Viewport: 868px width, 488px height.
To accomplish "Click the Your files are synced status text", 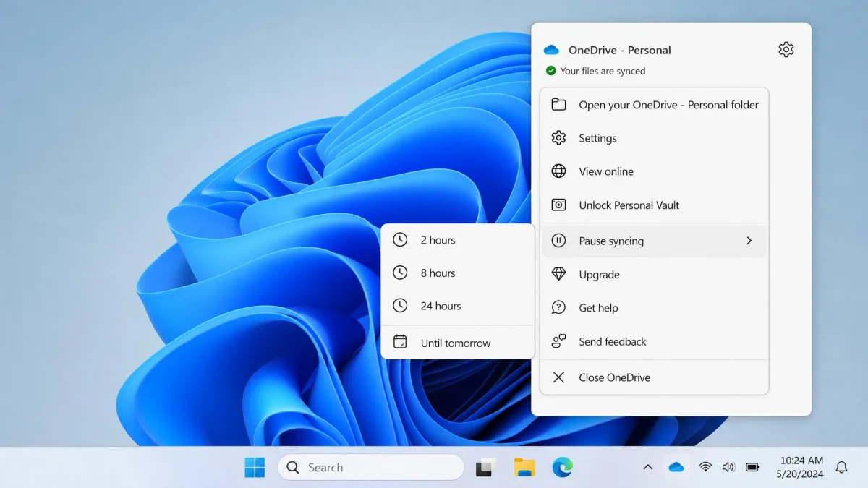I will 603,71.
